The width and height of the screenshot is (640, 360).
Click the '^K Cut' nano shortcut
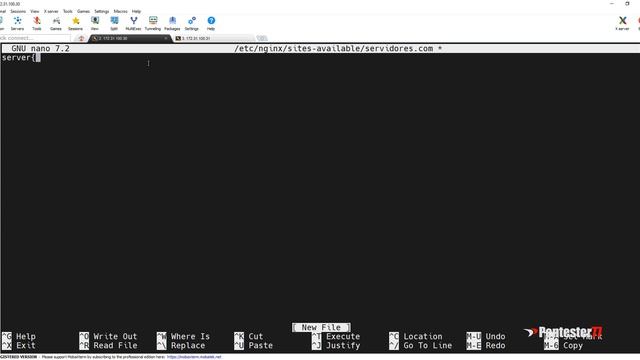(249, 336)
